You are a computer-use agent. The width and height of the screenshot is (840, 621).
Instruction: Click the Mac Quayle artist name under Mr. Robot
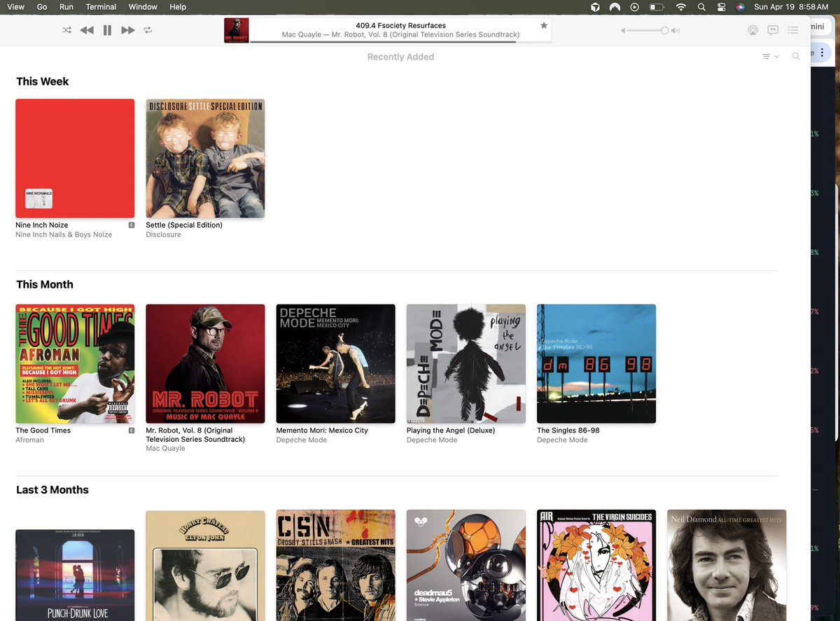pos(165,448)
